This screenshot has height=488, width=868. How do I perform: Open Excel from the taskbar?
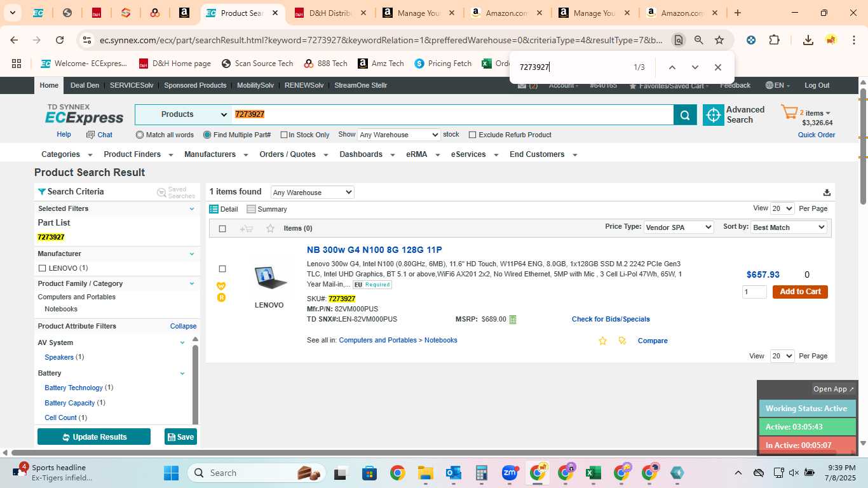[x=593, y=473]
